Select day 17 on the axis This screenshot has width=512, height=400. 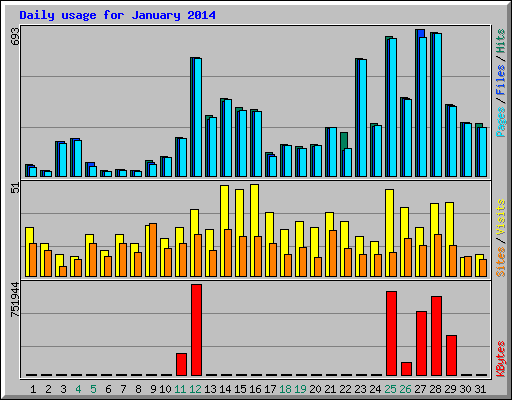coord(270,389)
